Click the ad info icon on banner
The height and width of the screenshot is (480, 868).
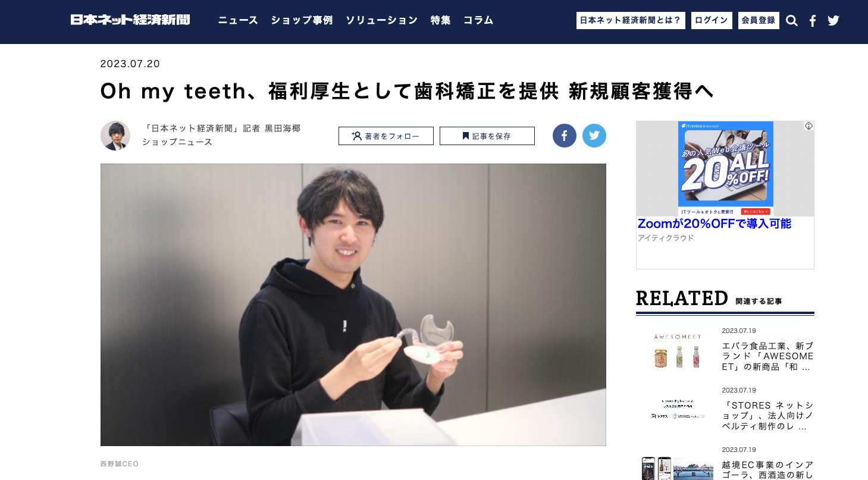point(809,126)
